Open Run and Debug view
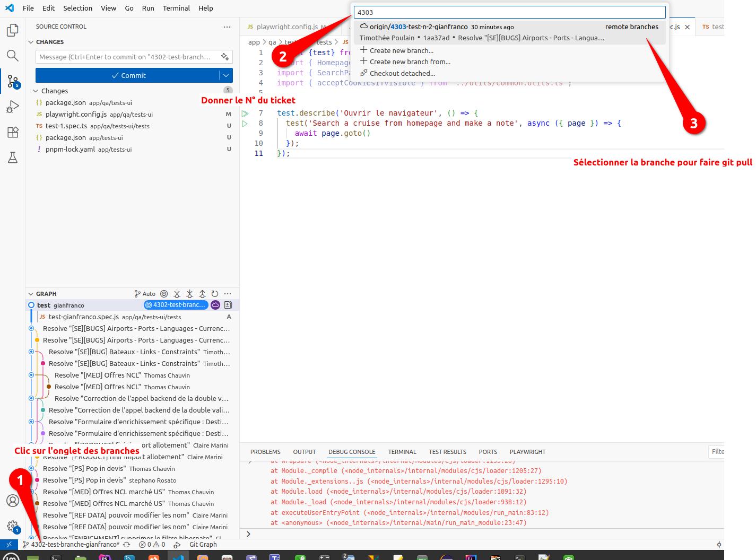This screenshot has width=756, height=560. 13,107
